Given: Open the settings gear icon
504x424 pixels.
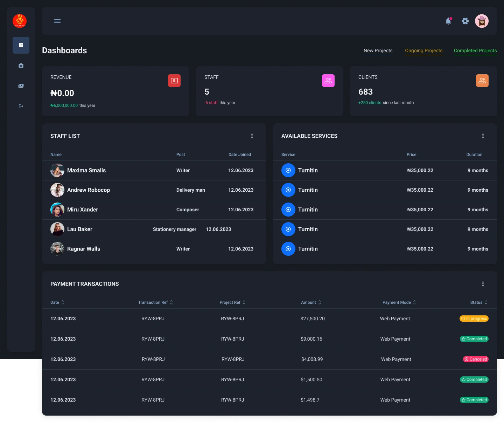Looking at the screenshot, I should 465,21.
